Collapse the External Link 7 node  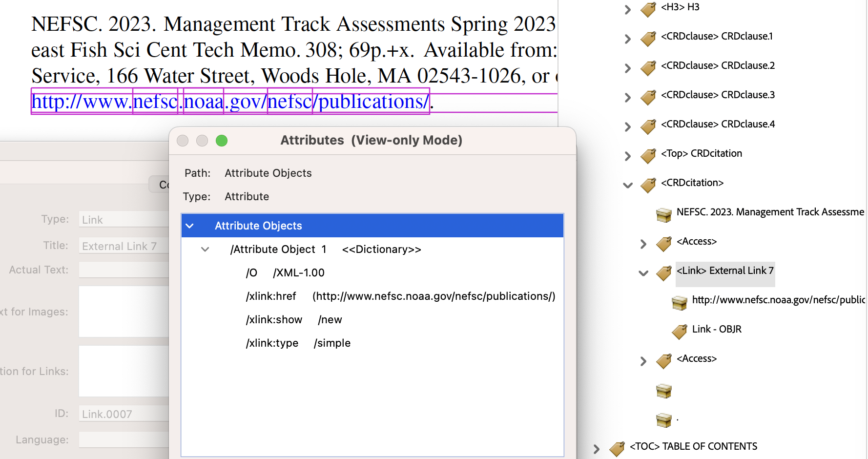point(643,273)
